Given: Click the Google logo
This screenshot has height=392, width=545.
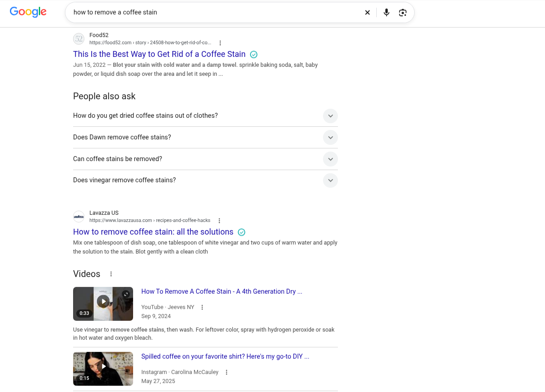Looking at the screenshot, I should click(28, 12).
